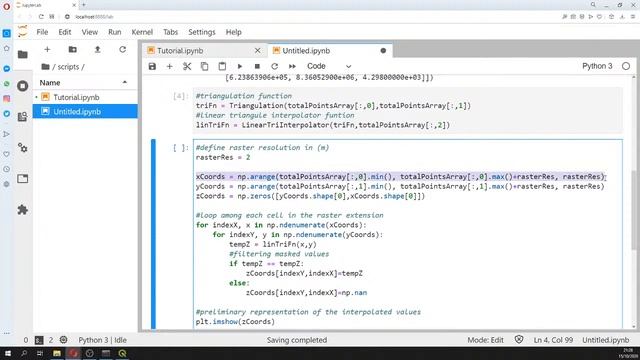640x360 pixels.
Task: Open the Run menu
Action: tap(115, 32)
